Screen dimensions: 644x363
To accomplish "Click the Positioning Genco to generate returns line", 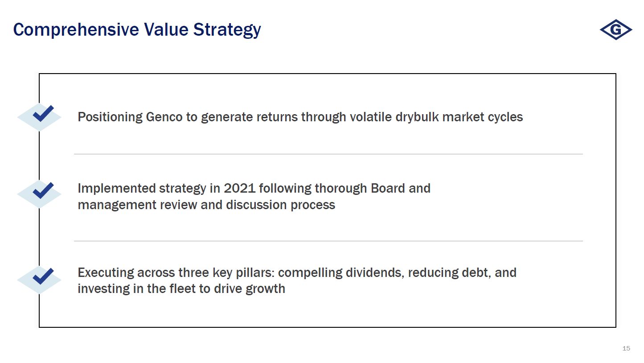I will coord(300,117).
